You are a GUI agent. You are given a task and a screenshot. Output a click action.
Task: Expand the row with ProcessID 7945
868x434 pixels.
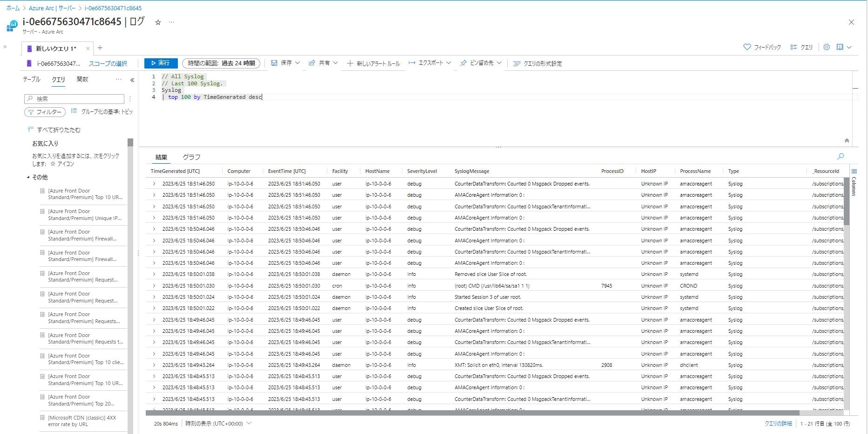tap(154, 286)
